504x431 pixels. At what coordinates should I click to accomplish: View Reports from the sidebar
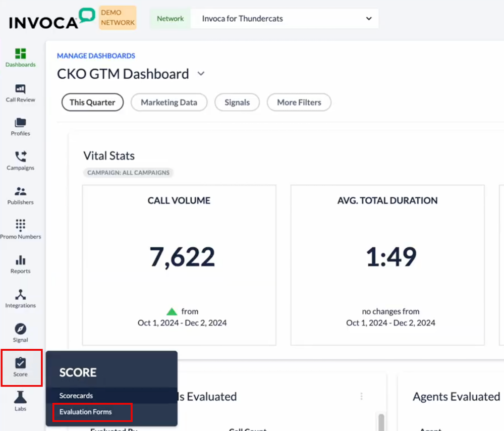click(21, 264)
